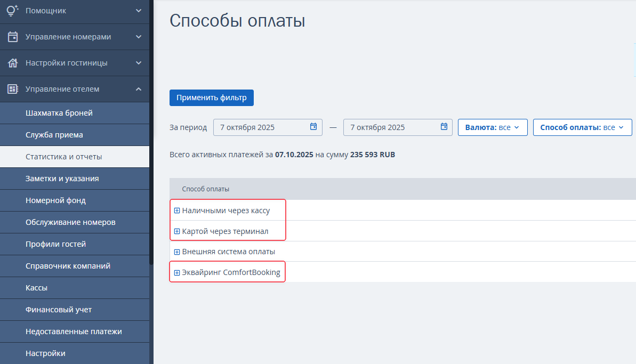Click the lightbulb Помощник icon
This screenshot has height=364, width=636.
click(x=13, y=10)
